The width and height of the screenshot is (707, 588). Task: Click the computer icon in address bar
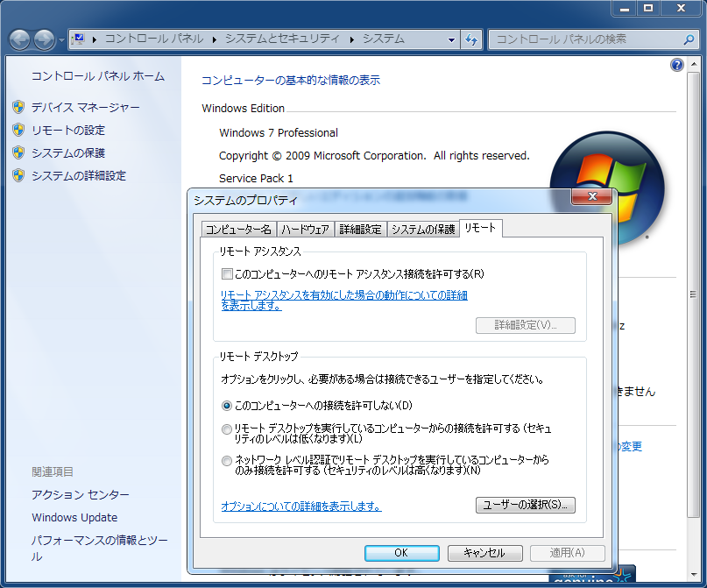79,39
